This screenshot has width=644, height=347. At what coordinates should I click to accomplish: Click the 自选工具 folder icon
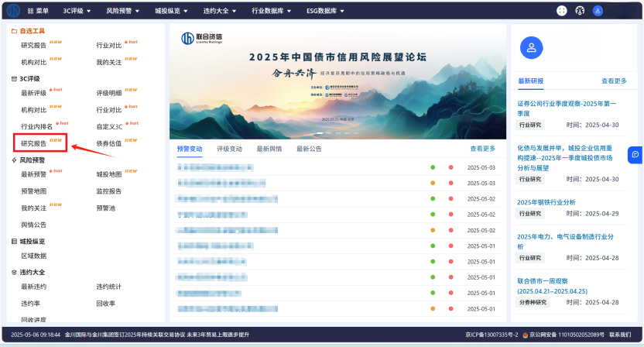tap(14, 31)
